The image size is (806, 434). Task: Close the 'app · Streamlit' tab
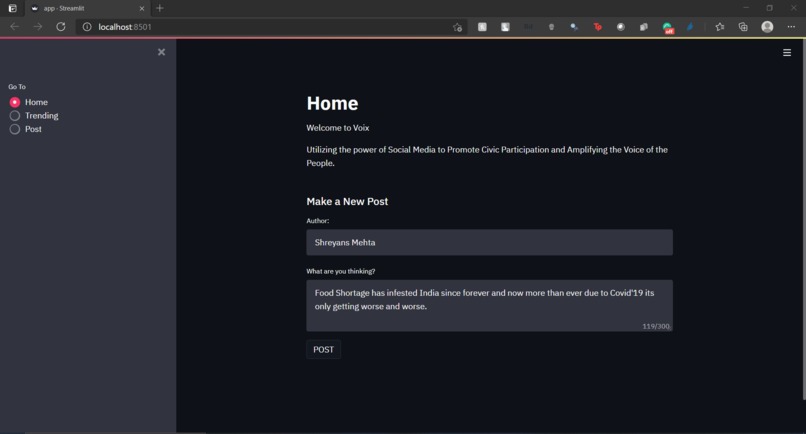coord(142,8)
